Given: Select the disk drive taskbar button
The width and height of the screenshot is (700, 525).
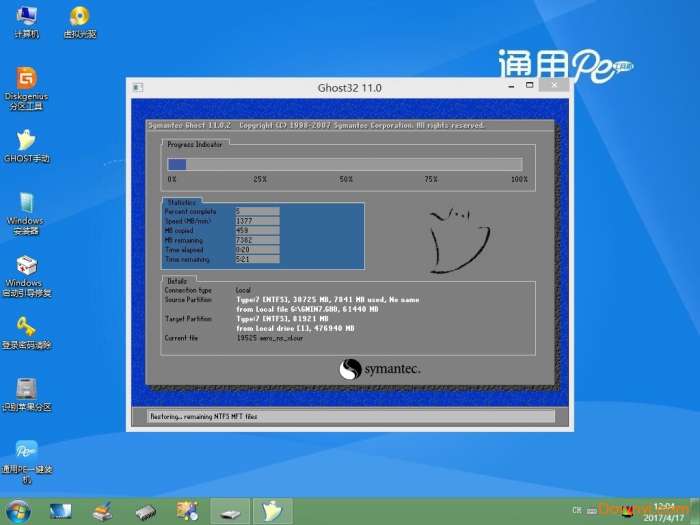Looking at the screenshot, I should click(230, 512).
